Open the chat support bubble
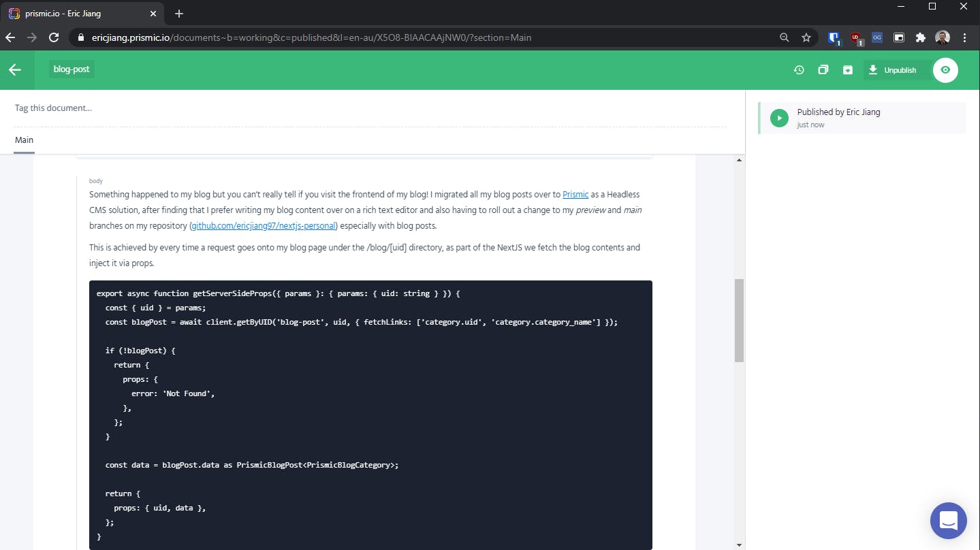 coord(948,521)
